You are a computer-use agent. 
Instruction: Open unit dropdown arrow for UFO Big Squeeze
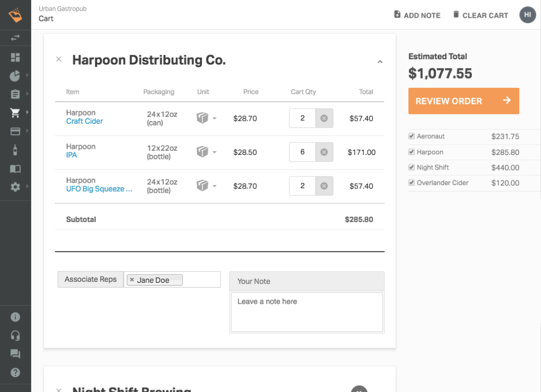click(x=214, y=186)
